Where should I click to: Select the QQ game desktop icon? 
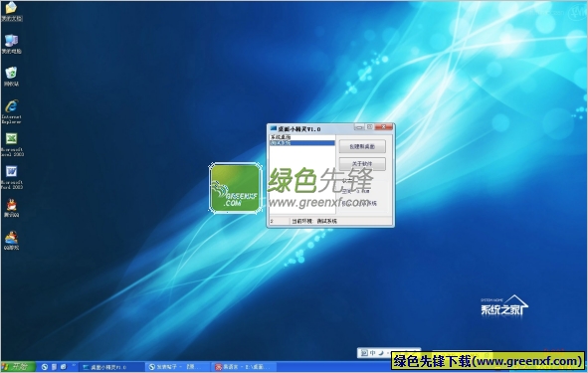click(x=11, y=241)
